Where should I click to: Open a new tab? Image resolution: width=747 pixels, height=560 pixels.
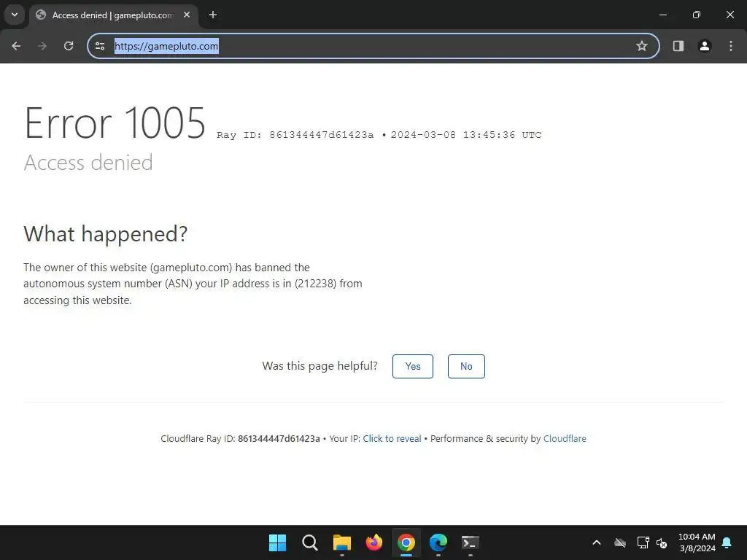[x=213, y=15]
